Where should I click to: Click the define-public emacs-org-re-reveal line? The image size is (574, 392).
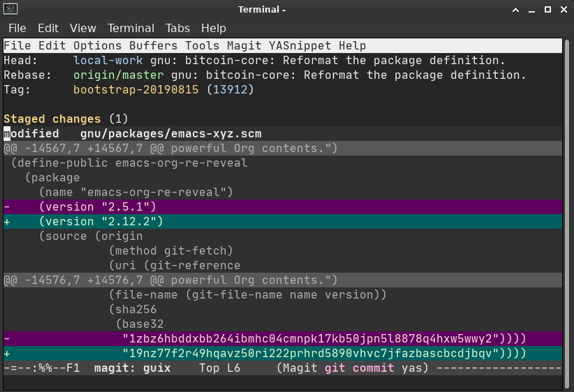pyautogui.click(x=129, y=163)
